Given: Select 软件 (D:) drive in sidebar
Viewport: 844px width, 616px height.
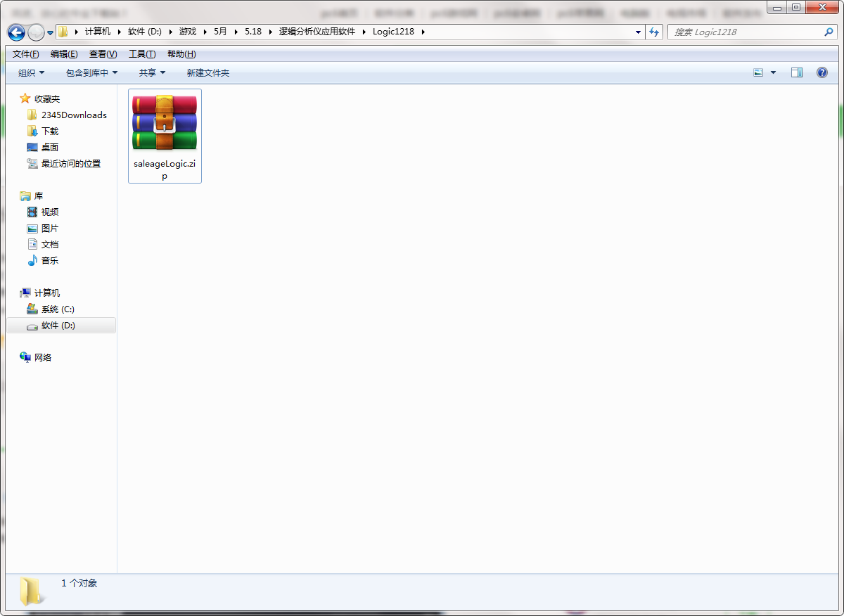Looking at the screenshot, I should tap(58, 326).
